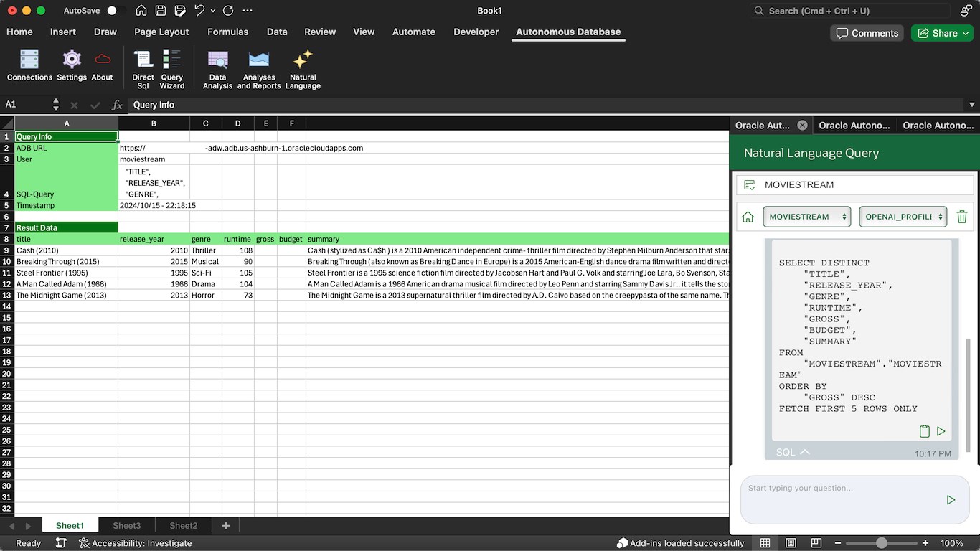Select Normal view icon in status bar

tap(765, 543)
